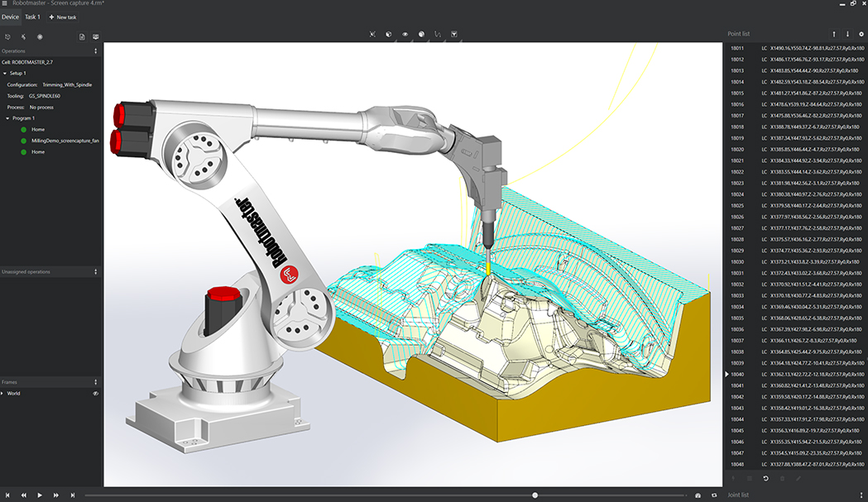Select MillingDemo_screencapture_fan operation
The width and height of the screenshot is (868, 502).
65,141
